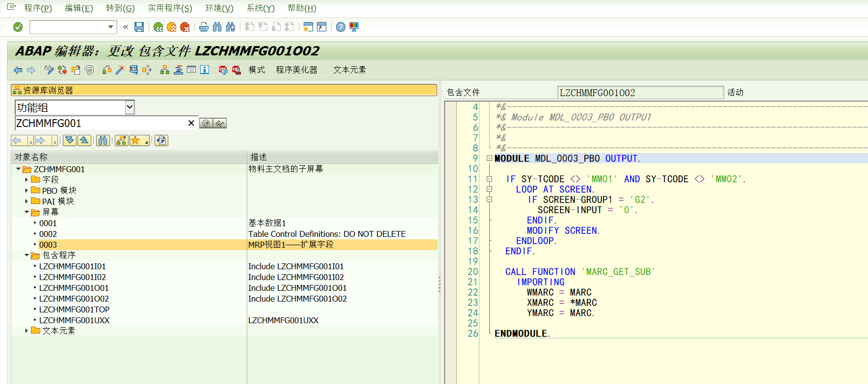The width and height of the screenshot is (868, 384).
Task: Collapse the MODULE block at line 9
Action: [489, 158]
